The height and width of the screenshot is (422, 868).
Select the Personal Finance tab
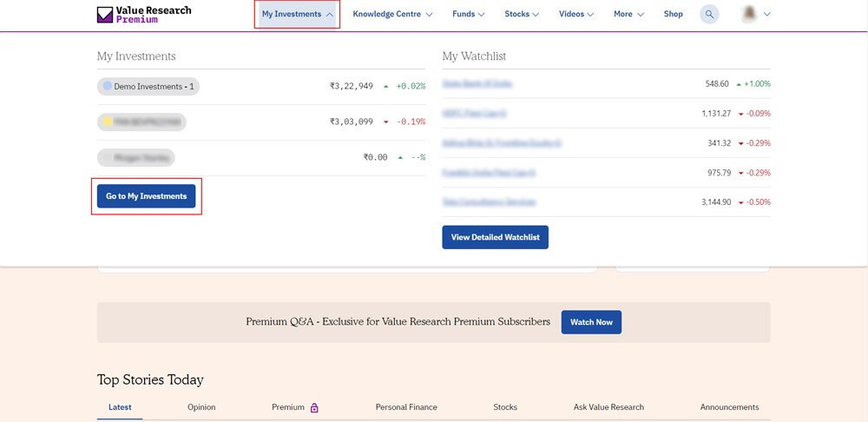[x=406, y=407]
